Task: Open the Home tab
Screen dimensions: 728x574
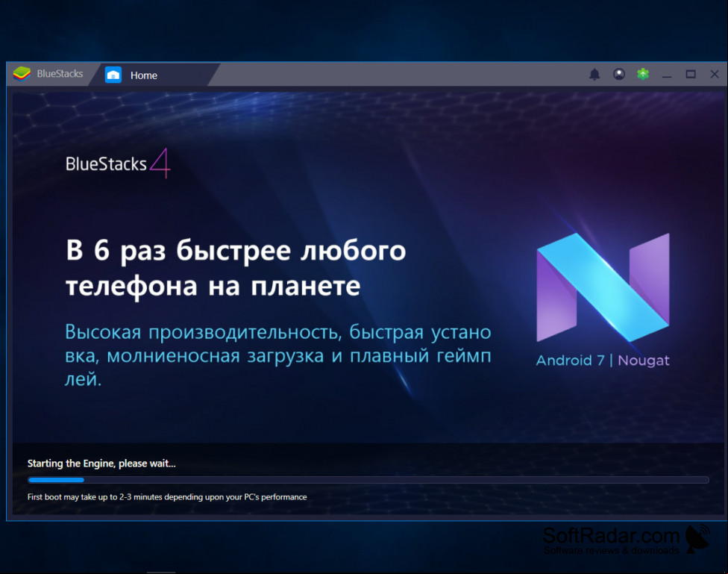Action: (x=154, y=75)
